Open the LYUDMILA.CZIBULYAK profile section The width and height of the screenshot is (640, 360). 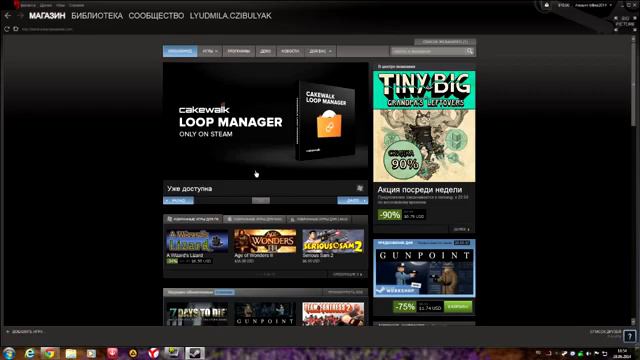click(231, 16)
